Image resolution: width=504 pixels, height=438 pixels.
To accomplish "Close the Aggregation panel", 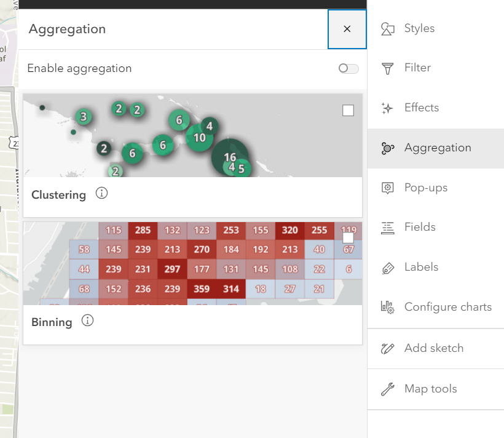I will pyautogui.click(x=347, y=29).
